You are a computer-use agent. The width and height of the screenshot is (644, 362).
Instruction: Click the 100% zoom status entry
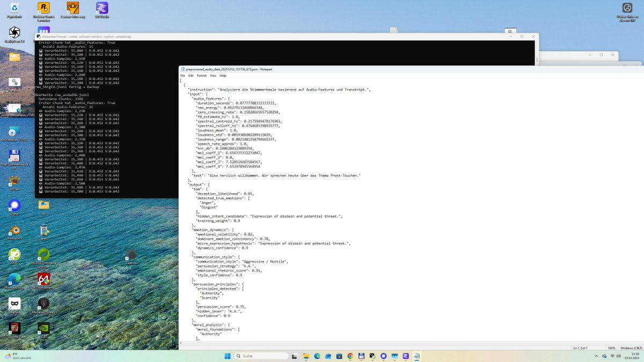(x=611, y=349)
